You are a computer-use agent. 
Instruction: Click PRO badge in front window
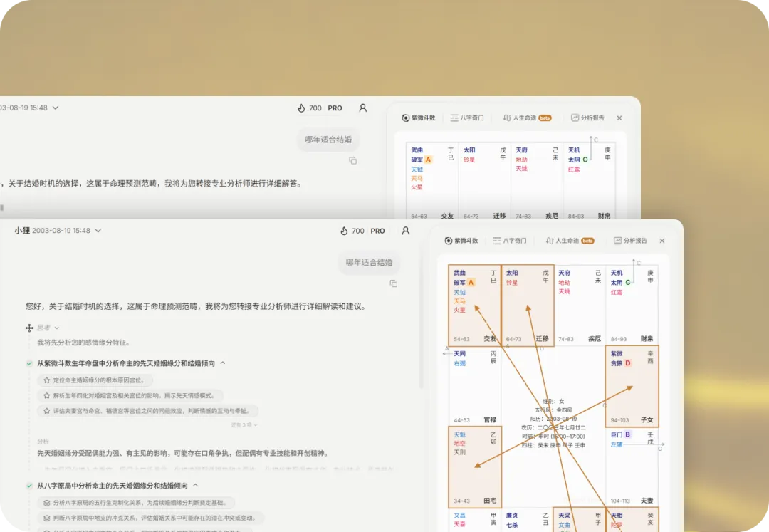377,231
